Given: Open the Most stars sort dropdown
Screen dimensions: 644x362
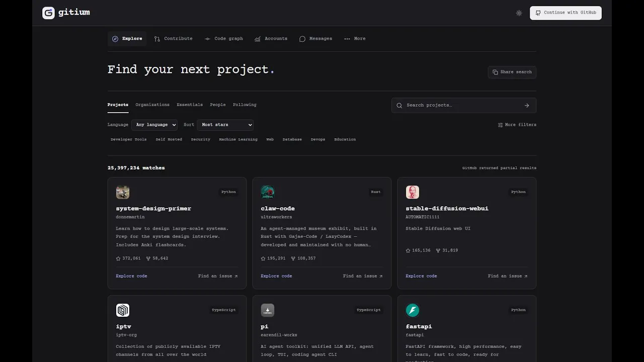Looking at the screenshot, I should (x=225, y=125).
